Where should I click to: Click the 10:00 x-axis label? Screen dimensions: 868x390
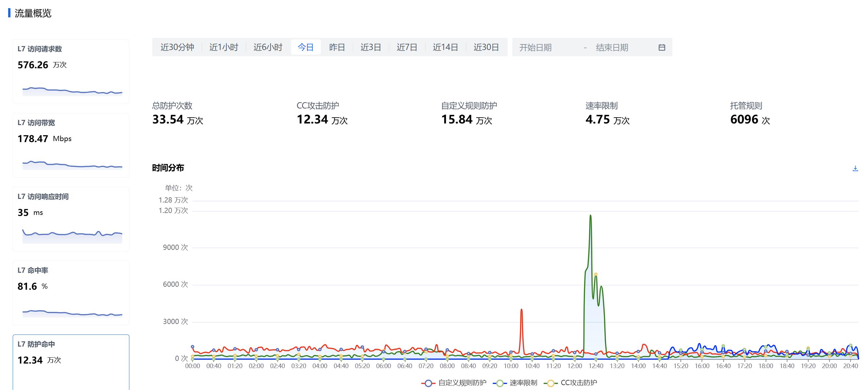[x=511, y=366]
